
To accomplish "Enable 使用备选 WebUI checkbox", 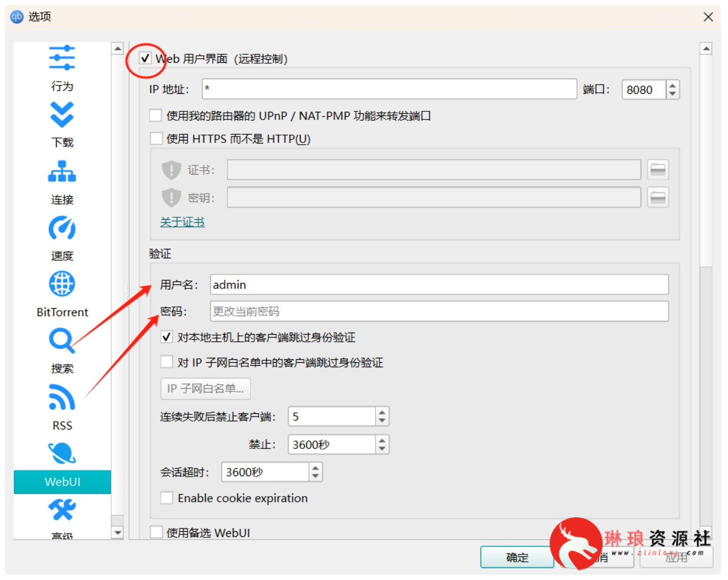I will pos(156,532).
